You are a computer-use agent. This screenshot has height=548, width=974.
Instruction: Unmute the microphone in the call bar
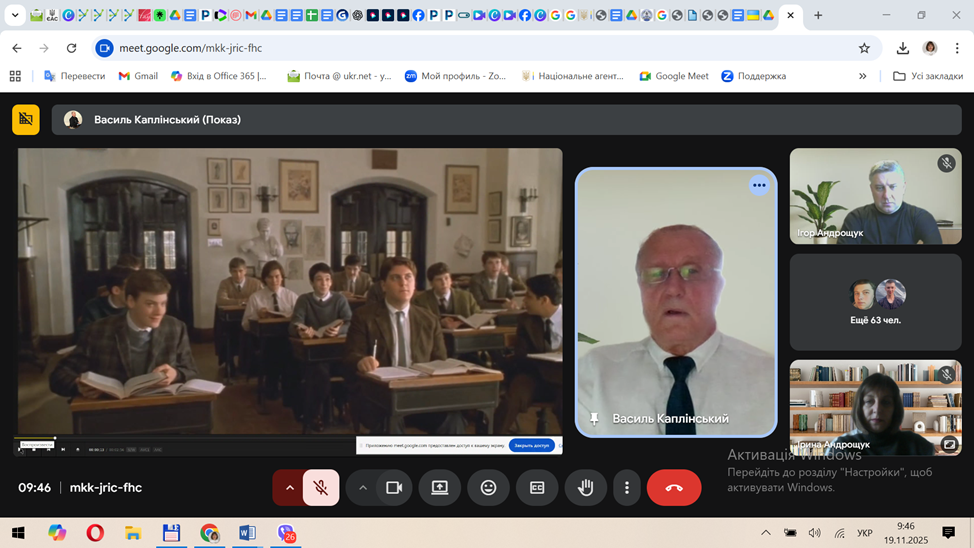[x=321, y=488]
